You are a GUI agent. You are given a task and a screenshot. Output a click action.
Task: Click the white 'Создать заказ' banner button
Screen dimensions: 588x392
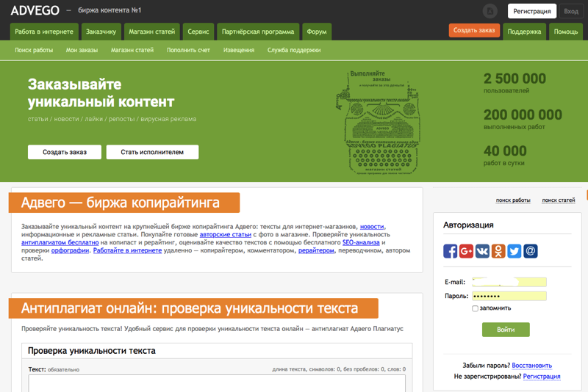[x=65, y=152]
